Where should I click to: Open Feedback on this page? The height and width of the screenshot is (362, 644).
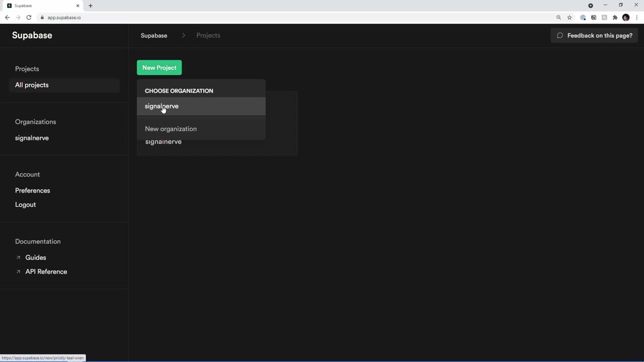pyautogui.click(x=594, y=36)
